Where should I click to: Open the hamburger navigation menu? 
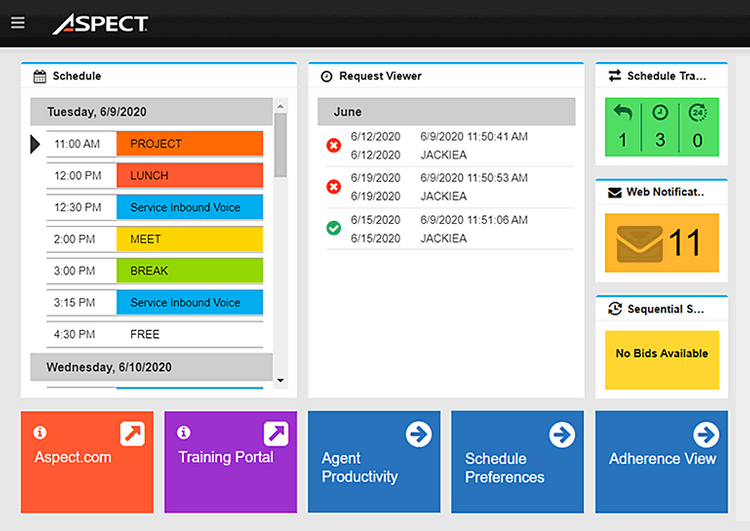click(18, 23)
